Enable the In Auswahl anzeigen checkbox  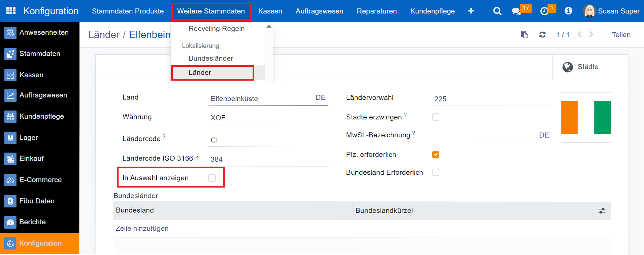pos(212,178)
